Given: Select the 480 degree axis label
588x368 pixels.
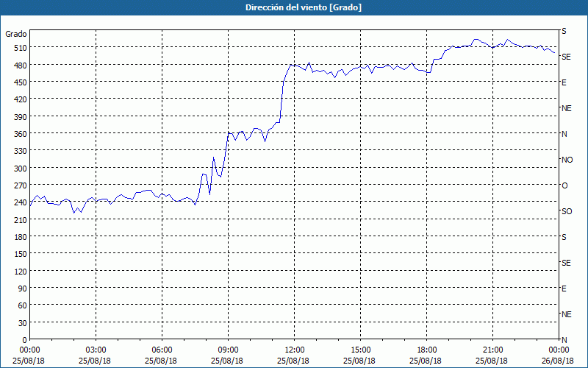Looking at the screenshot, I should point(21,66).
